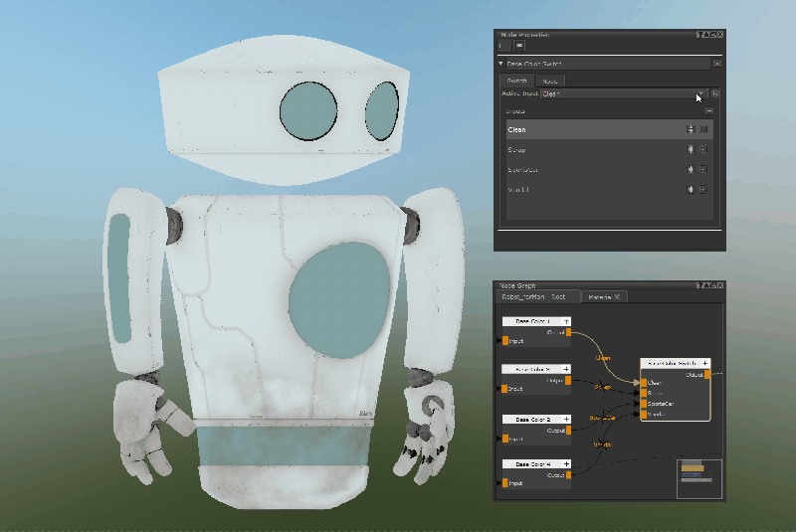The width and height of the screenshot is (796, 532).
Task: Click the help icon in Node Graph title bar
Action: [699, 285]
